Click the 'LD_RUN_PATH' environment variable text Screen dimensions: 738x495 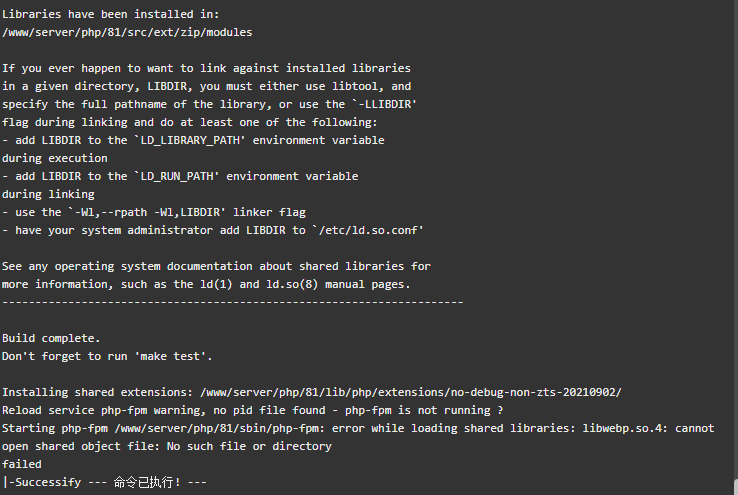(x=177, y=176)
